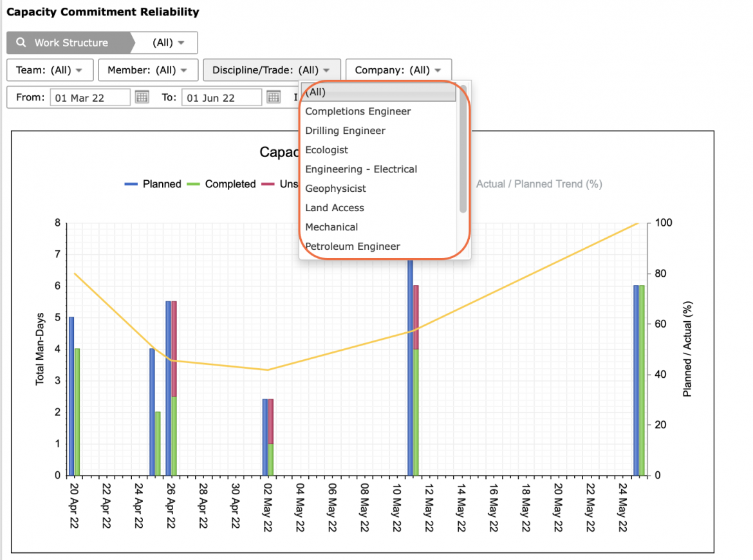
Task: Toggle the Planned series in the legend
Action: pyautogui.click(x=153, y=184)
